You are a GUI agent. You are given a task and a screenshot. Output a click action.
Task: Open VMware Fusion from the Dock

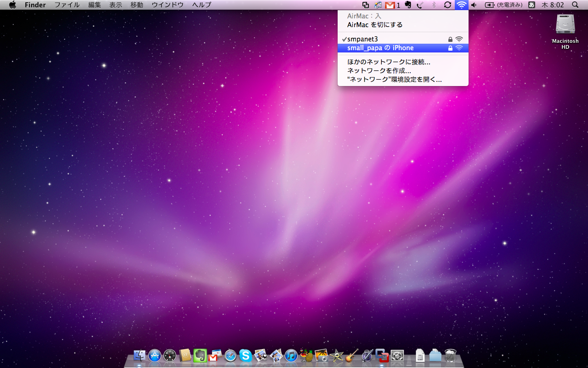click(382, 355)
